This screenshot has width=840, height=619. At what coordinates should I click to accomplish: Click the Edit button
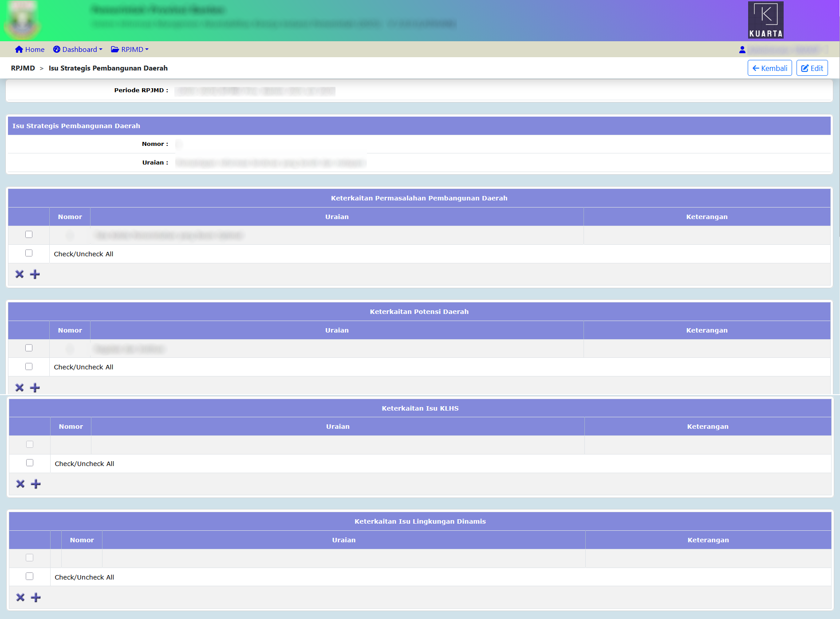tap(812, 68)
